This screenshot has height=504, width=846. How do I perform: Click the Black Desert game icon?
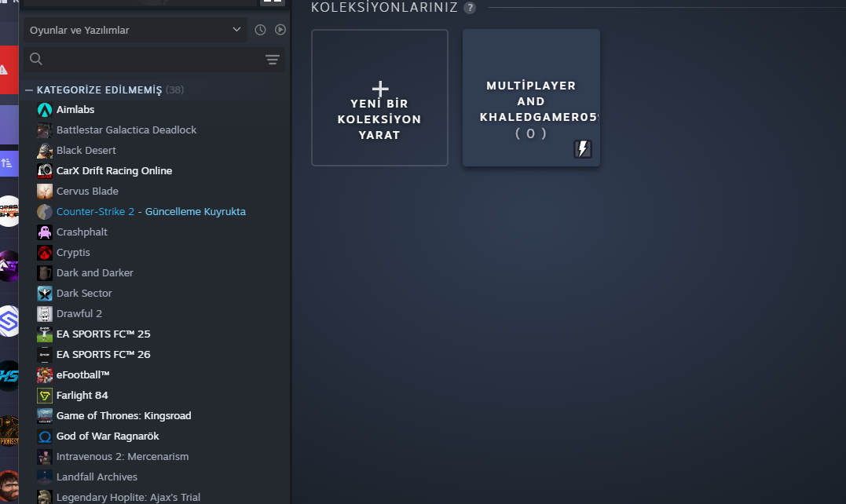(x=45, y=151)
